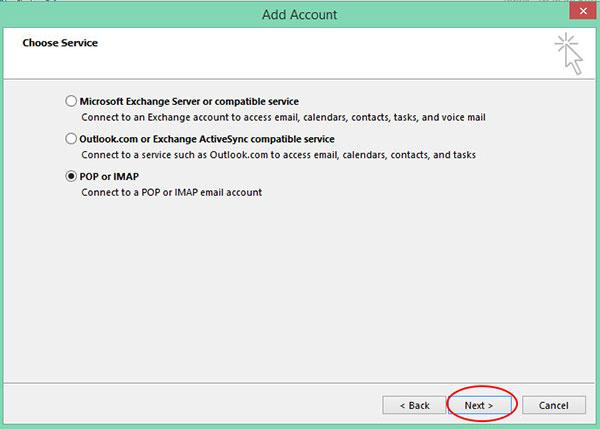Select Microsoft Exchange Server radio button
Screen dimensions: 600x429
(71, 101)
